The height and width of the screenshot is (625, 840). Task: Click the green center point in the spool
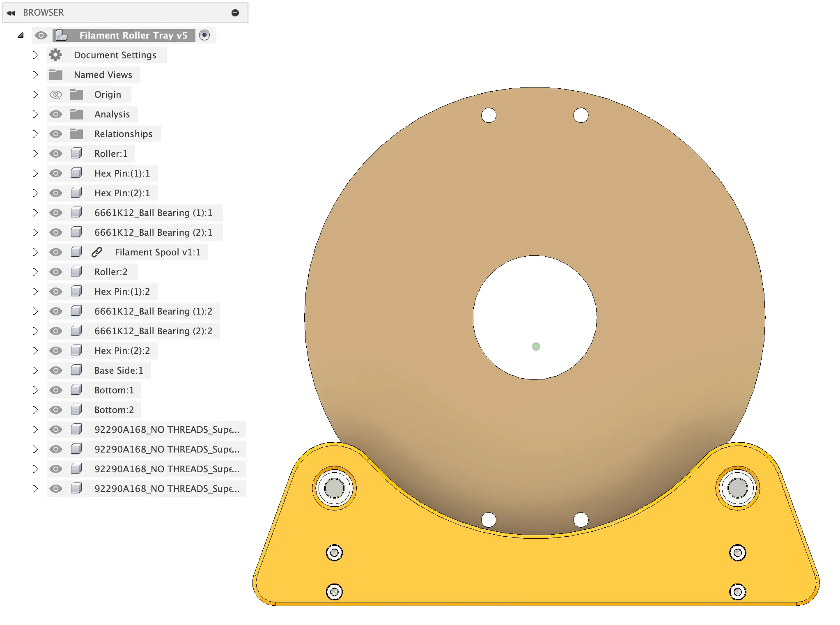click(x=536, y=347)
